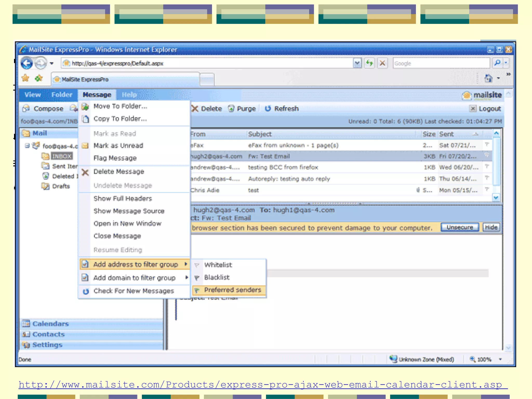This screenshot has height=399, width=532.
Task: Click the Compose button
Action: (43, 109)
